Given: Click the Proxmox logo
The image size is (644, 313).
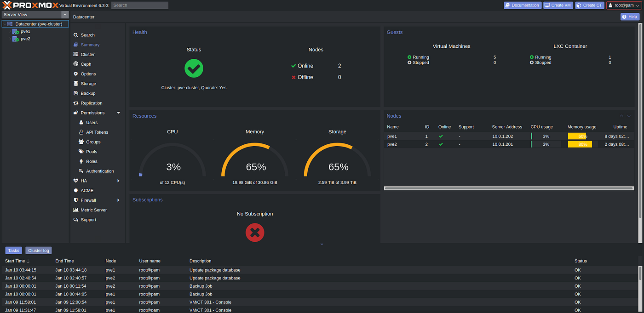Looking at the screenshot, I should (30, 5).
